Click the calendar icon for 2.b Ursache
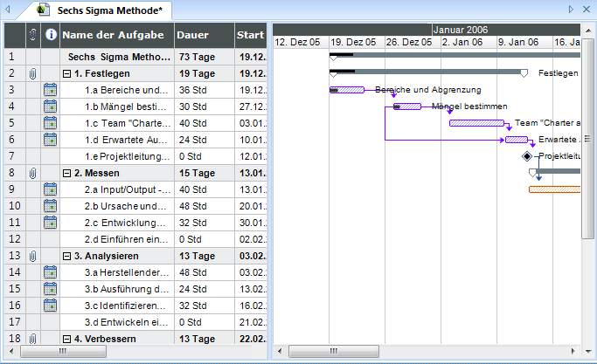Image resolution: width=597 pixels, height=364 pixels. point(50,206)
